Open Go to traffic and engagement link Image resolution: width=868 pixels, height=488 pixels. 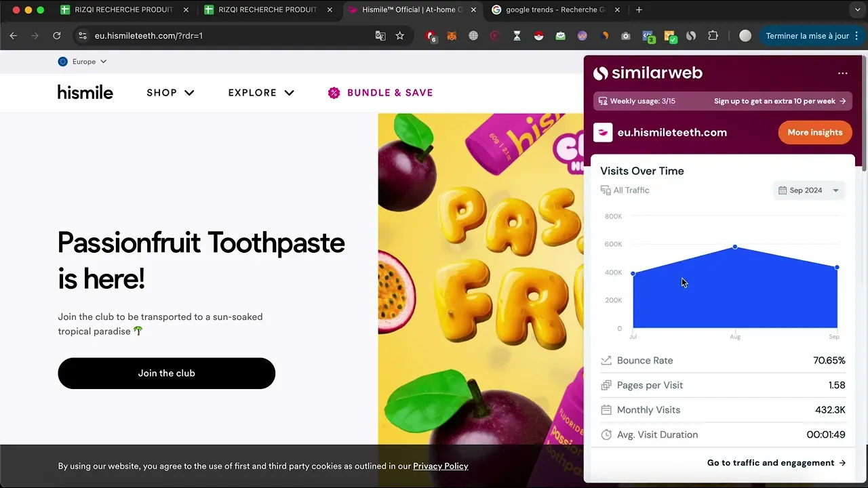[776, 463]
